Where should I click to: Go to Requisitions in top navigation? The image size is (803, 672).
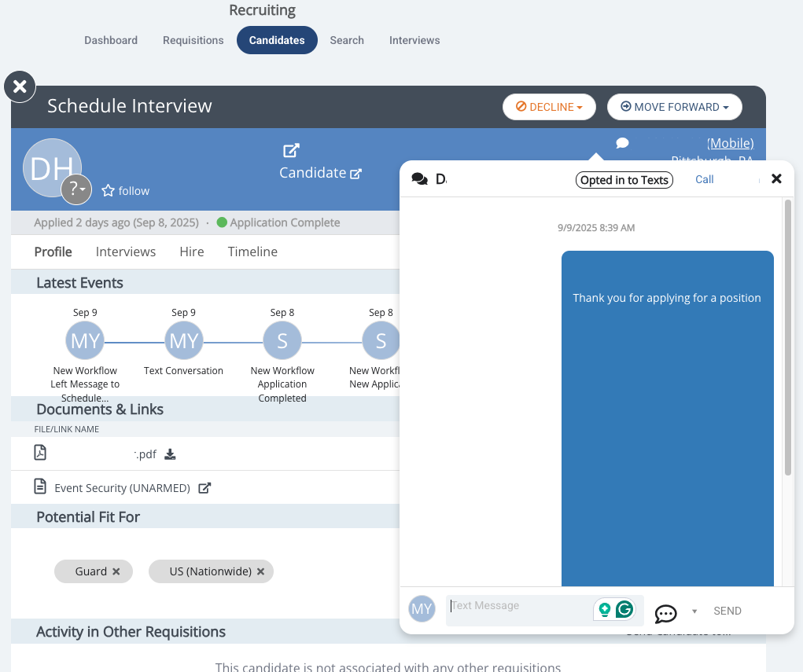pos(193,40)
